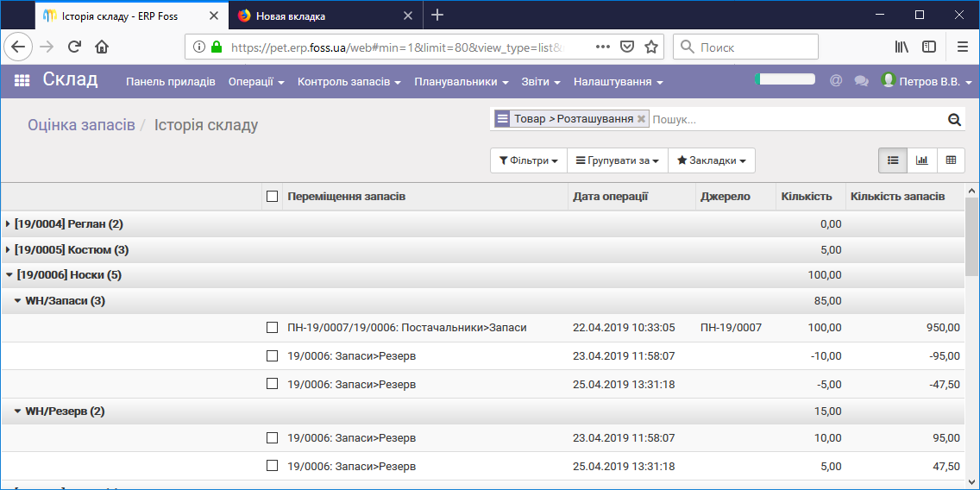Check the Запаси>Резерв row with quantity -10,00
980x490 pixels.
(272, 355)
